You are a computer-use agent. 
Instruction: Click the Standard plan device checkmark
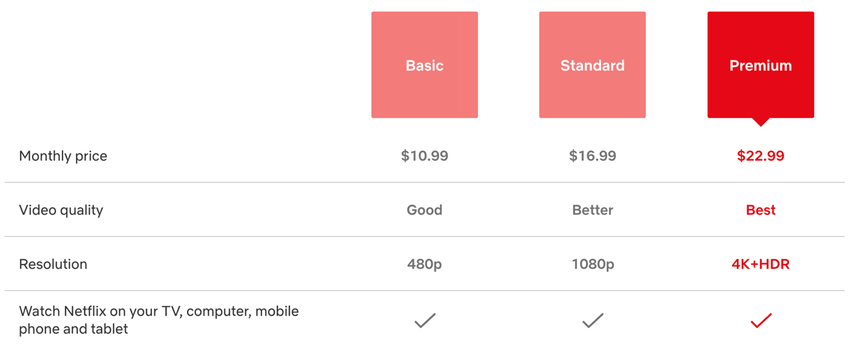[x=593, y=321]
